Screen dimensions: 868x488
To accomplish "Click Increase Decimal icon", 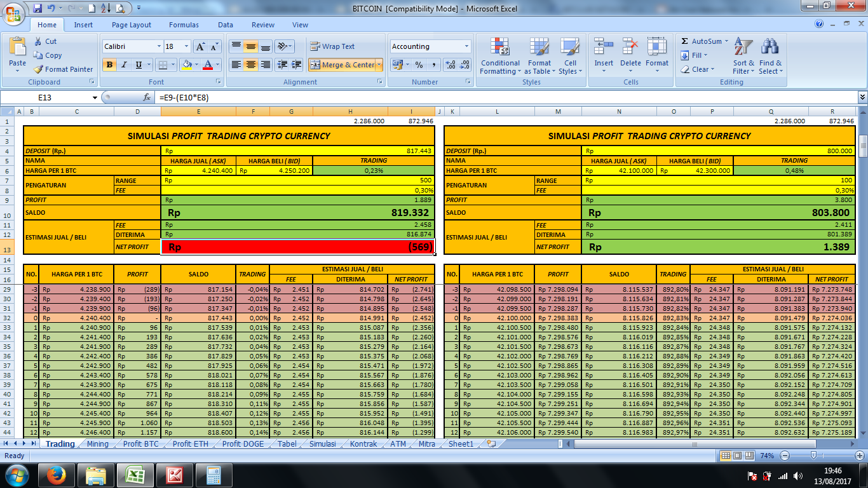I will click(x=451, y=65).
